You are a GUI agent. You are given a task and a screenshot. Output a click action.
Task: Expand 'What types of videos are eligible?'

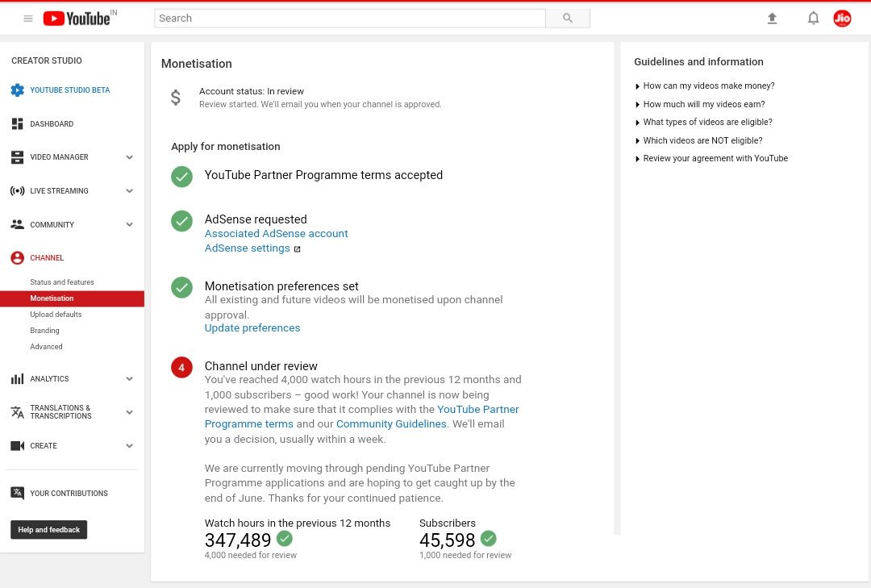click(704, 123)
